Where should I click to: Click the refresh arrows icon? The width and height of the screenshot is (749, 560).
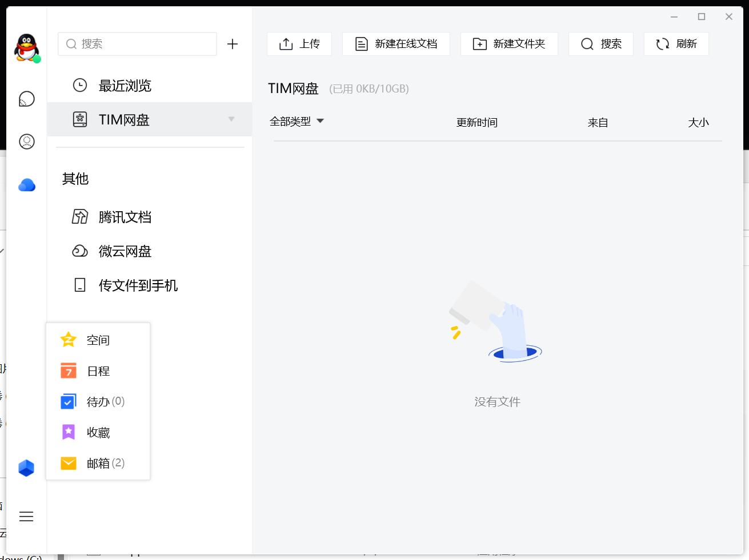[663, 44]
